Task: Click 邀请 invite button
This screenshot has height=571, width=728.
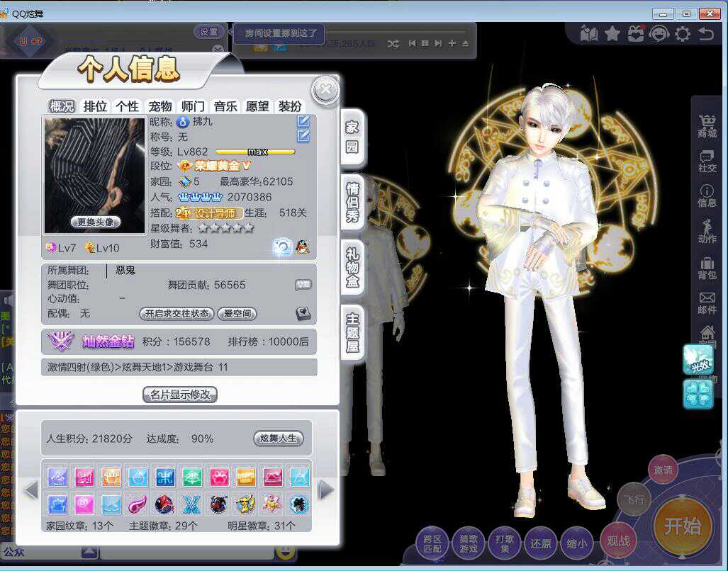Action: click(663, 470)
